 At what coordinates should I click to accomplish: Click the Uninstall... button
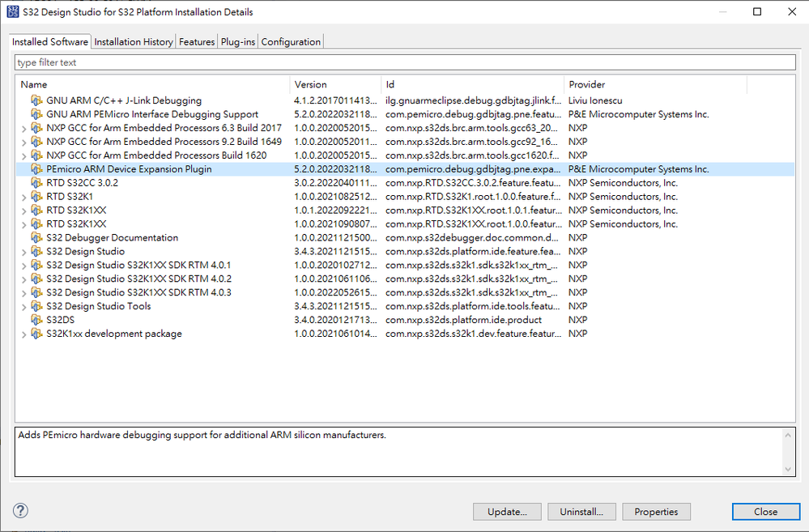coord(581,512)
